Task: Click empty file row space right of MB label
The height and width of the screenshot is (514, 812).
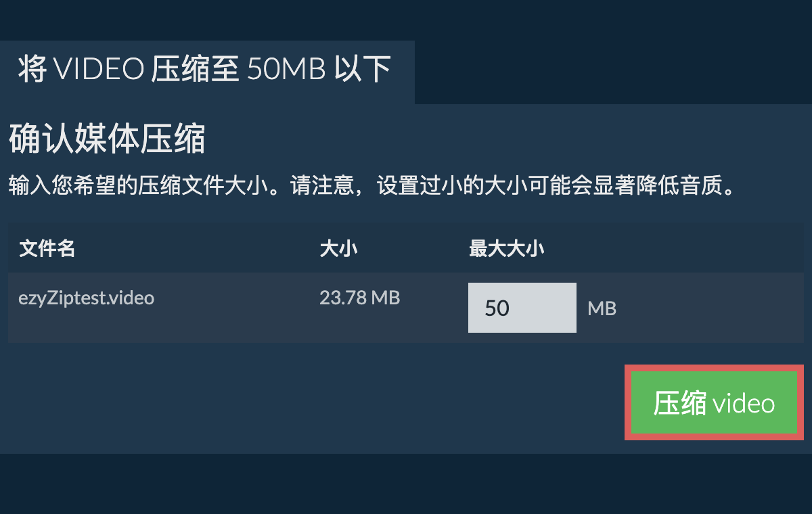Action: pos(710,308)
